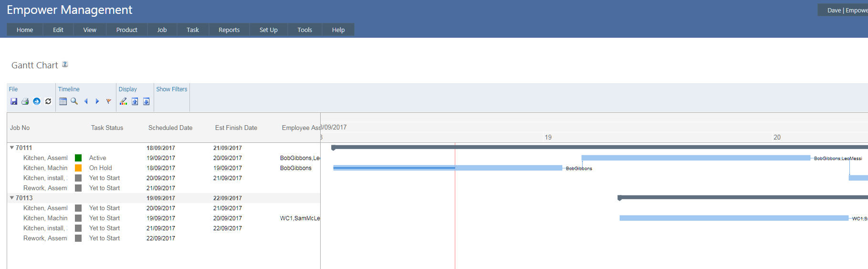Click the save floppy disk icon
This screenshot has height=269, width=868.
tap(14, 101)
